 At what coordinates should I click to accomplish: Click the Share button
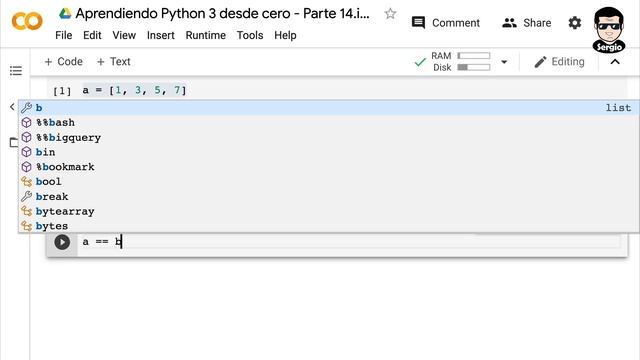pos(527,23)
